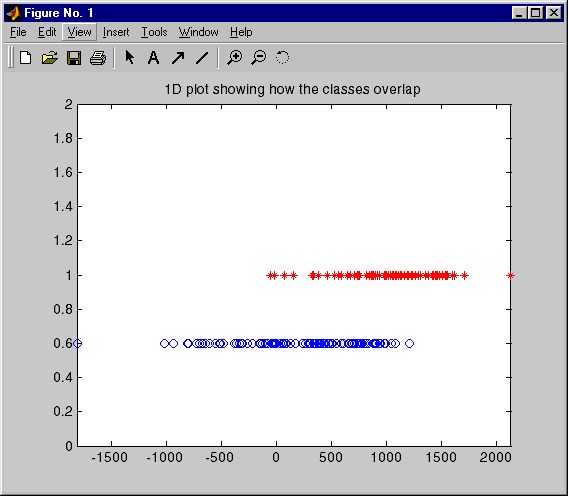Screen dimensions: 568x496
Task: Open the File menu
Action: [18, 32]
